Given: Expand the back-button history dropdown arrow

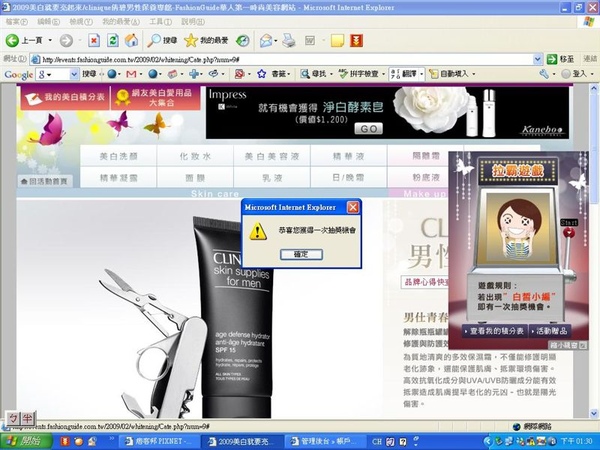Looking at the screenshot, I should coord(50,40).
